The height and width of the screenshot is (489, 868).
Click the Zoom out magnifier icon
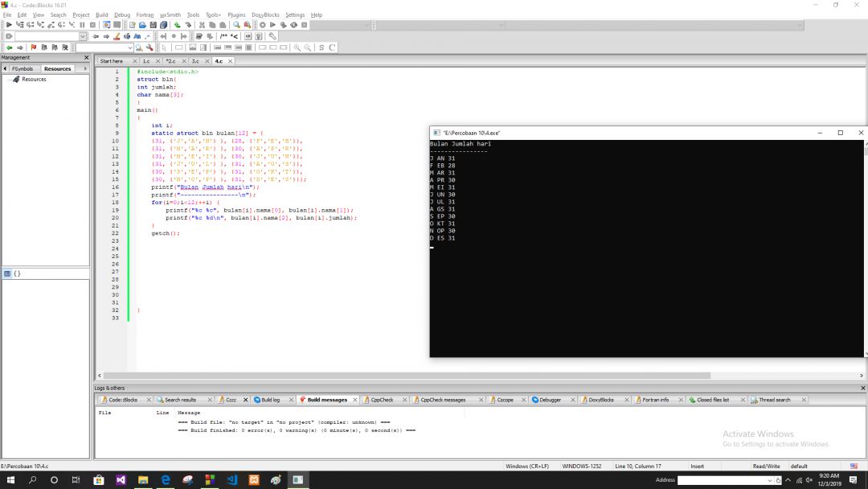click(308, 47)
